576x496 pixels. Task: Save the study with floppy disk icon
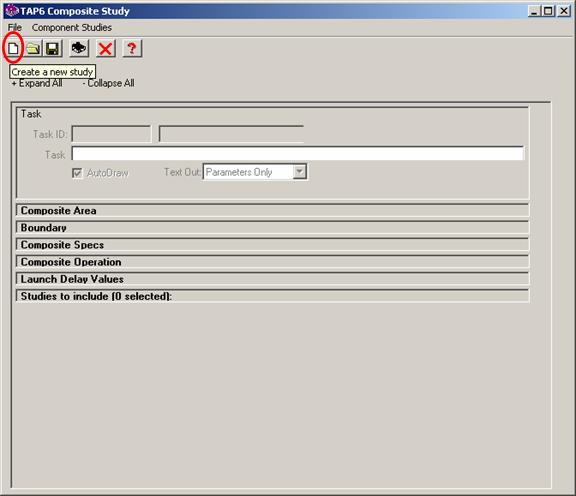tap(53, 48)
